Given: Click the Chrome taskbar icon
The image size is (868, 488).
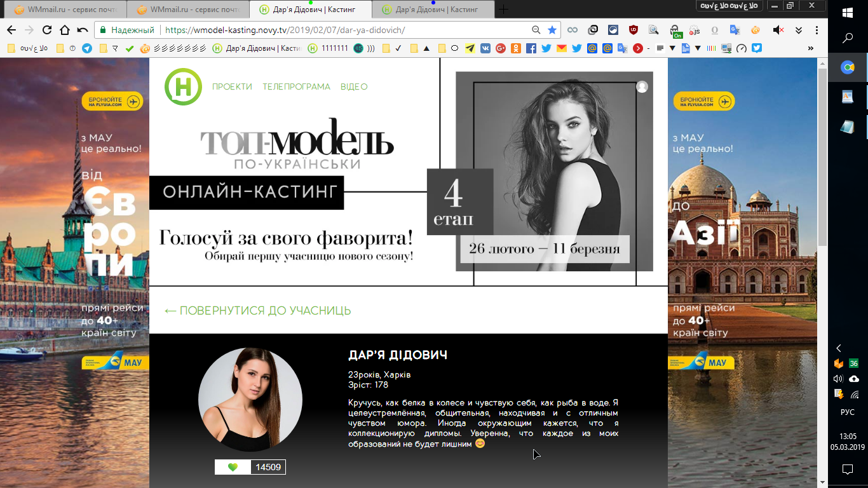Looking at the screenshot, I should coord(848,68).
